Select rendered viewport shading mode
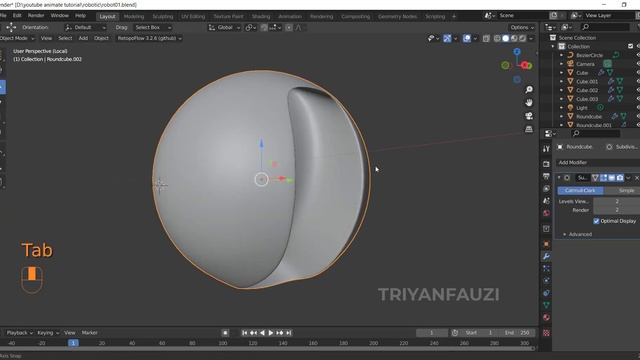640x360 pixels. pyautogui.click(x=523, y=38)
